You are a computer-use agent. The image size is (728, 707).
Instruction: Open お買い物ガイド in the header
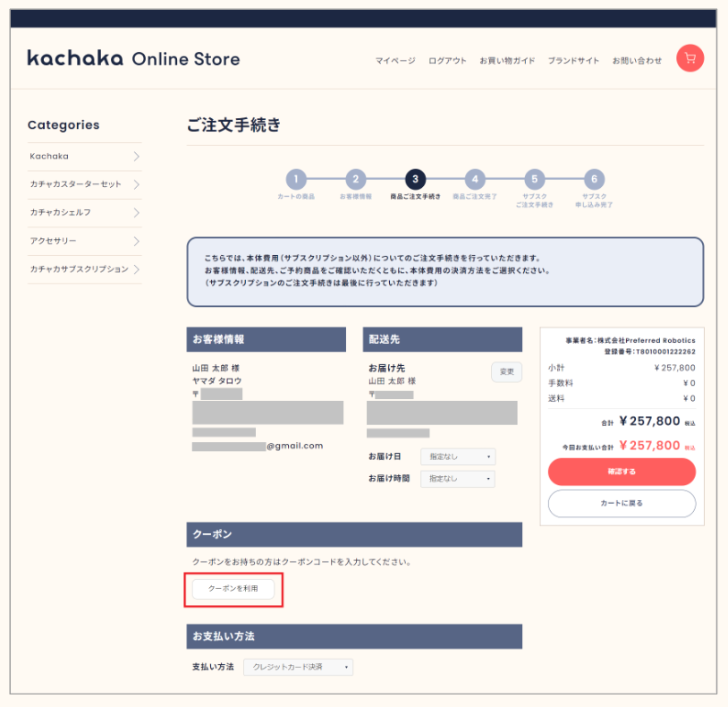507,61
